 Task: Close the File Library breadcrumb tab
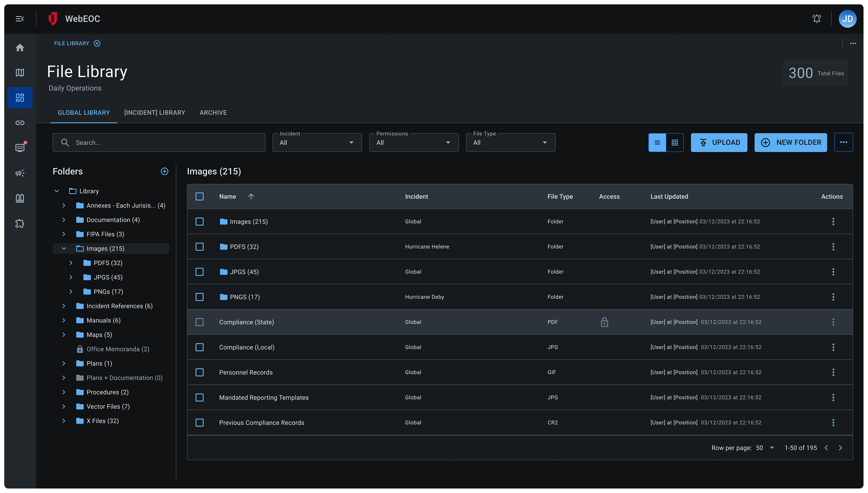tap(97, 43)
